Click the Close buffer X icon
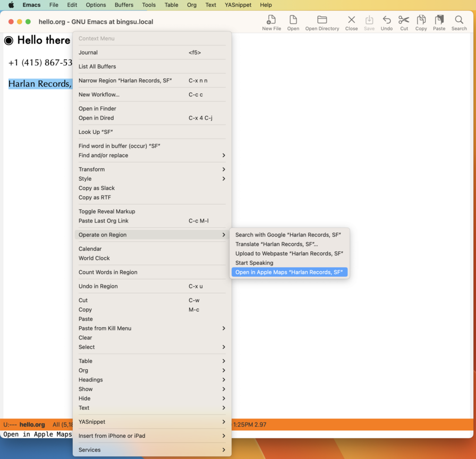The height and width of the screenshot is (459, 476). (x=351, y=20)
